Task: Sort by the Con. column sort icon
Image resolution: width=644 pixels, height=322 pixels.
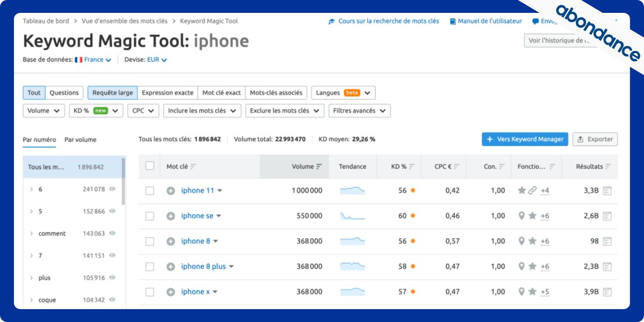Action: pos(502,166)
